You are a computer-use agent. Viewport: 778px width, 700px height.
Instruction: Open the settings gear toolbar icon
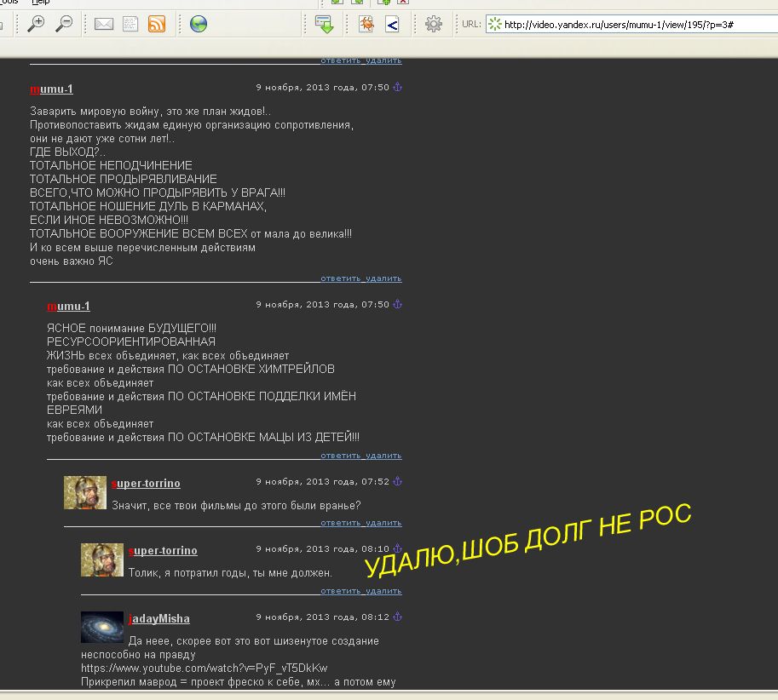pyautogui.click(x=433, y=24)
